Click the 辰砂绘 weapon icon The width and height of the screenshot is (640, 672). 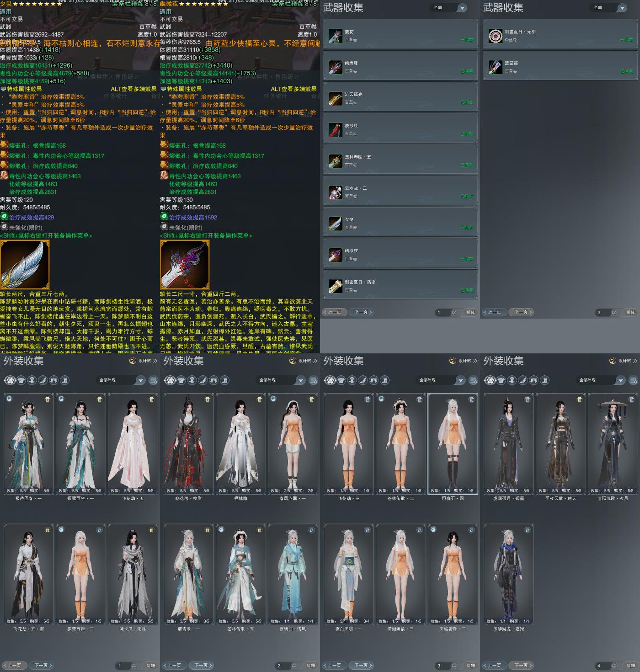(335, 130)
